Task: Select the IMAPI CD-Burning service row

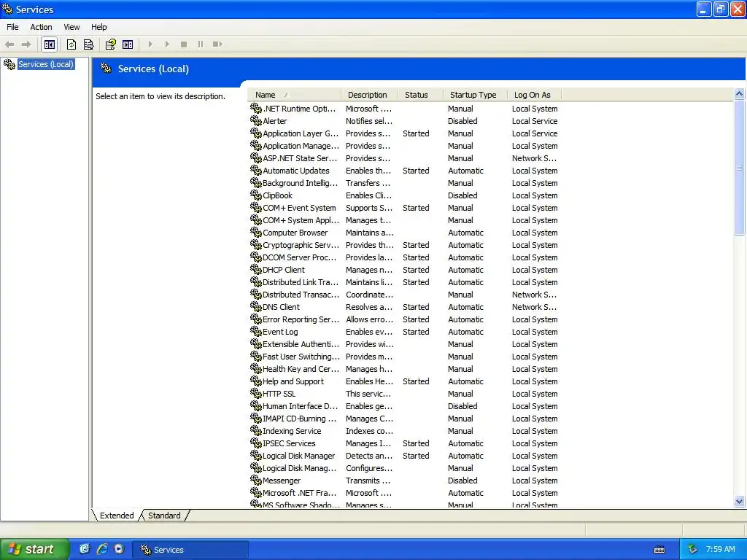Action: (404, 418)
